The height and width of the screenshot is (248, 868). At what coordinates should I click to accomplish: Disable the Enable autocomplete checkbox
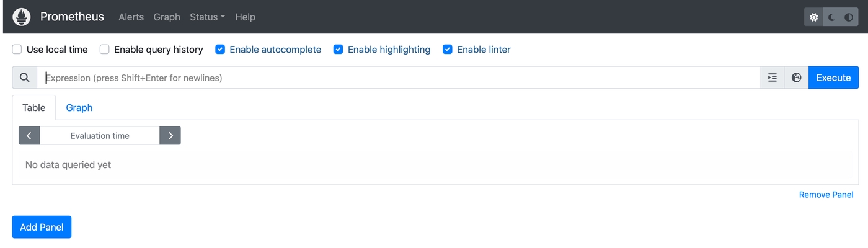coord(220,50)
